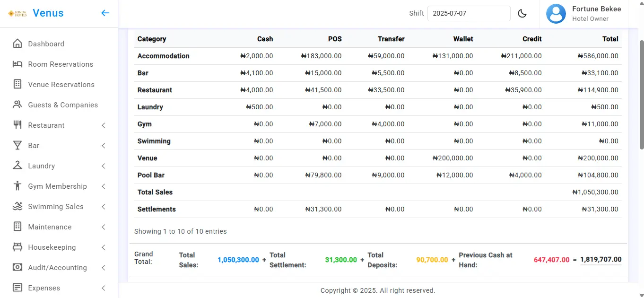Click the Gym Membership icon
This screenshot has height=298, width=644.
click(x=17, y=186)
